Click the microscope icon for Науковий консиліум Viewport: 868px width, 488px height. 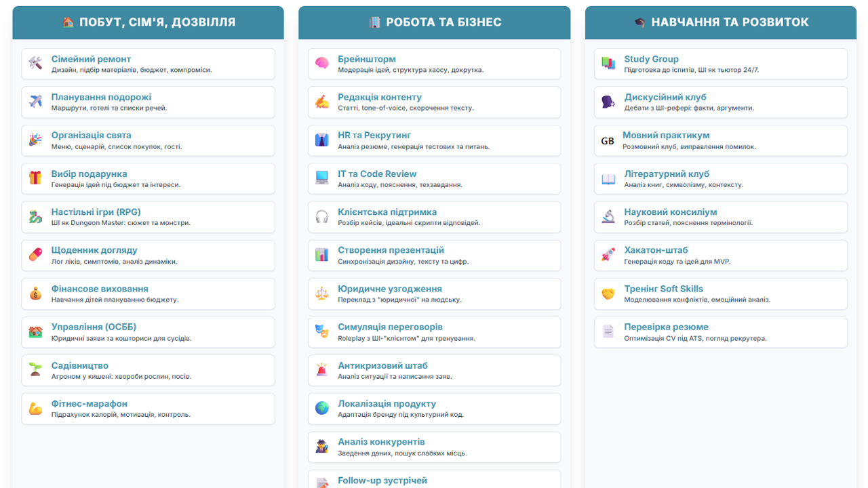point(608,217)
